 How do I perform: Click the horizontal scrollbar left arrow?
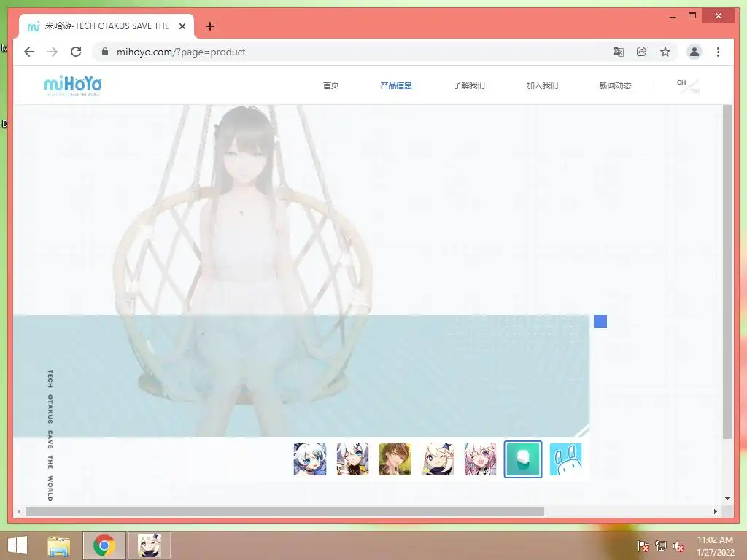click(x=19, y=511)
